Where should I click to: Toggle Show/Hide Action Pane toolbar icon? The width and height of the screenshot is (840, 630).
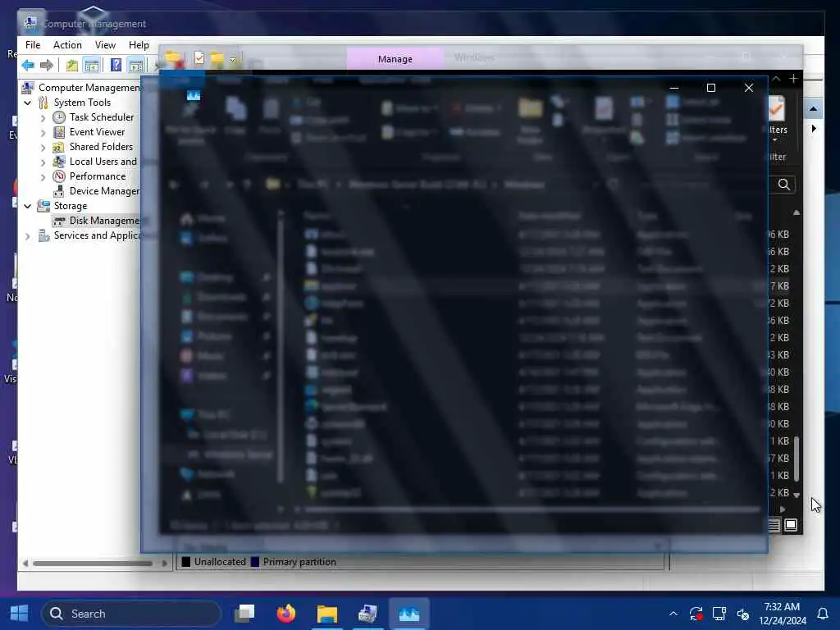[136, 66]
